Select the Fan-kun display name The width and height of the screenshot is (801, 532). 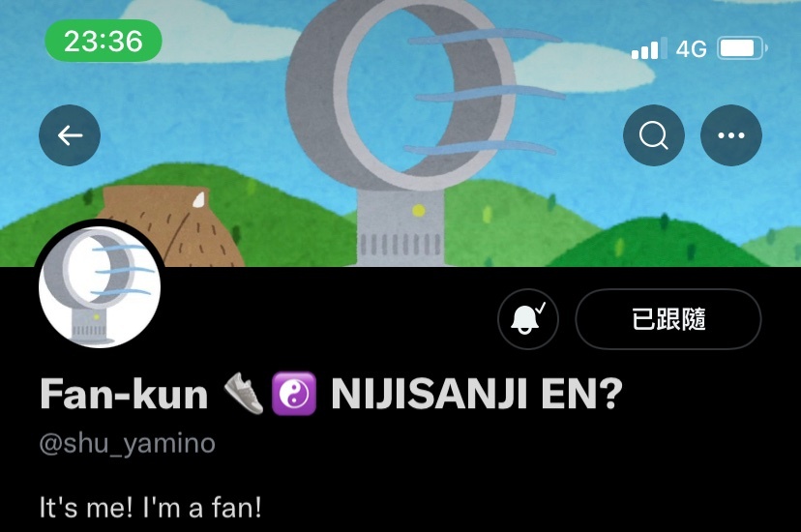point(124,394)
